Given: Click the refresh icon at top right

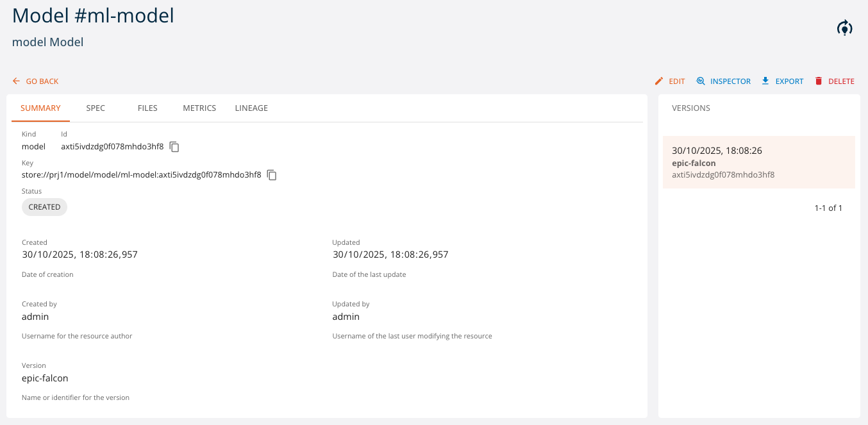Looking at the screenshot, I should pyautogui.click(x=845, y=28).
